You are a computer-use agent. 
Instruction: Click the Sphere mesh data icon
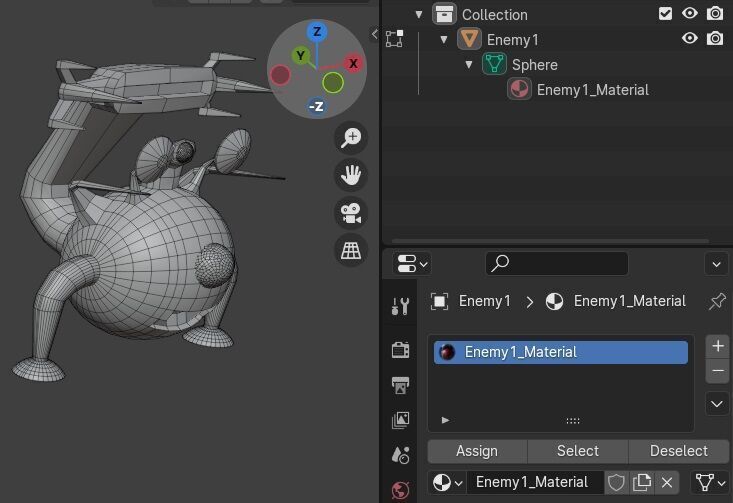(x=494, y=64)
